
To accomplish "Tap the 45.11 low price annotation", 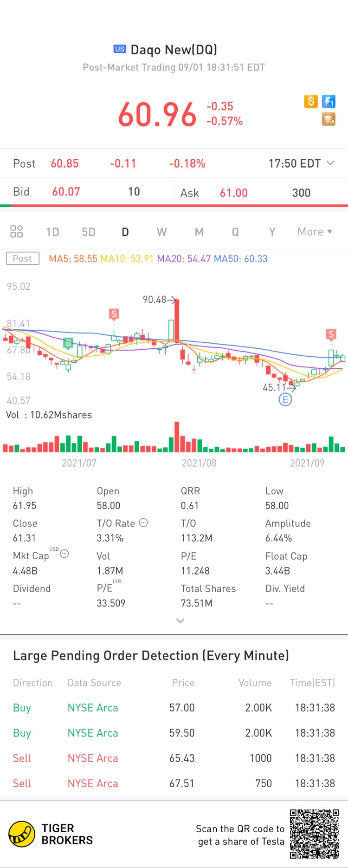I will 279,387.
